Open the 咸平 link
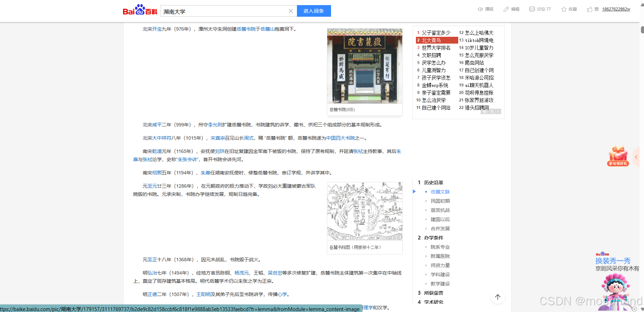Viewport: 644px width, 312px height. [x=157, y=125]
